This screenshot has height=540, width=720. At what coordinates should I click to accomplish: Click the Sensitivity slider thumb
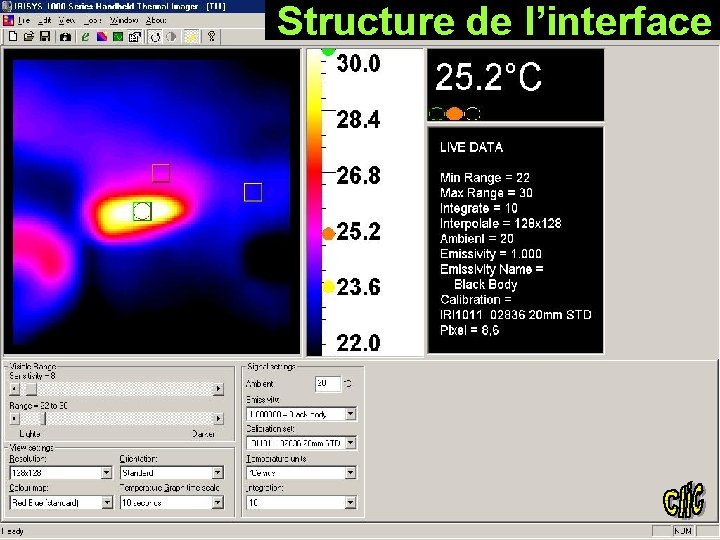click(31, 389)
